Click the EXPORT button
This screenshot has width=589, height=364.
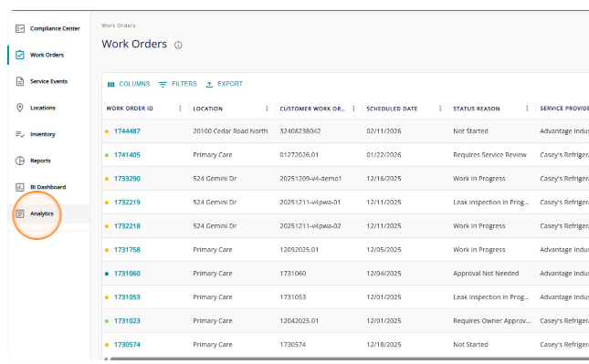coord(225,84)
